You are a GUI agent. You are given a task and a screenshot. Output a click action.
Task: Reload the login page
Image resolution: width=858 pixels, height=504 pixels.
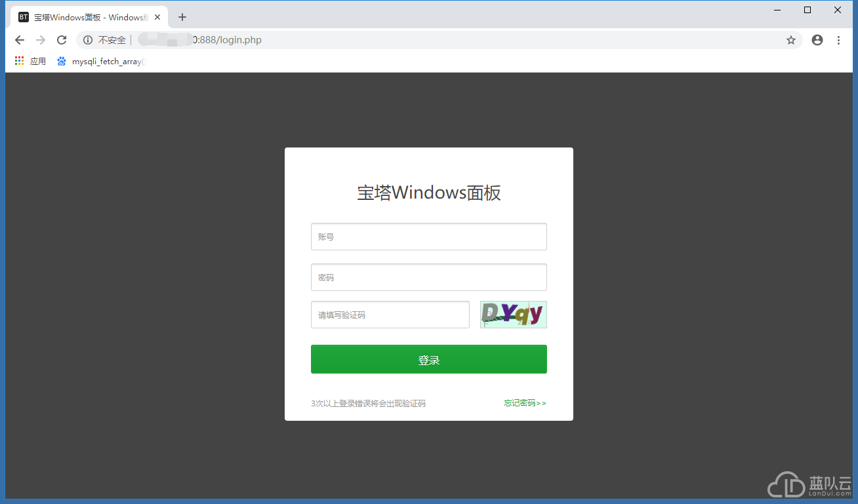coord(62,40)
